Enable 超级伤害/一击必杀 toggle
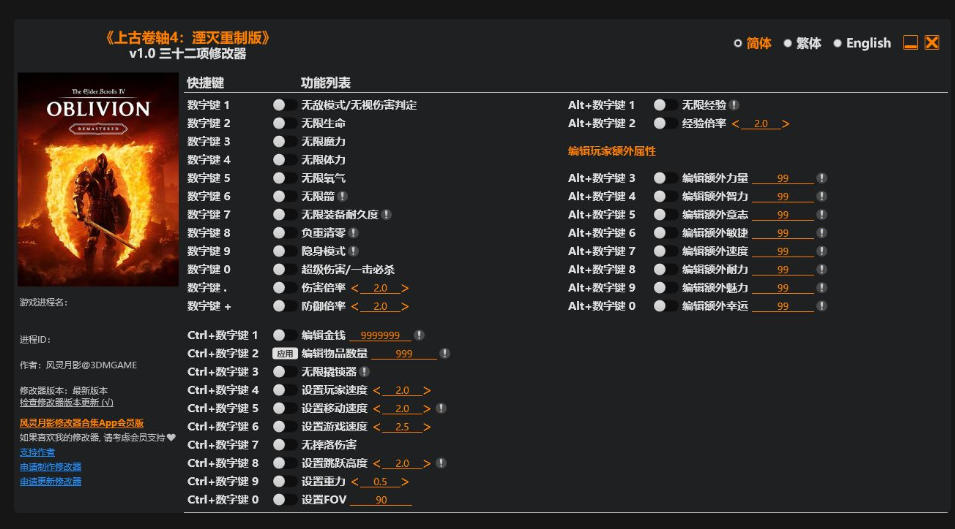 pyautogui.click(x=284, y=269)
